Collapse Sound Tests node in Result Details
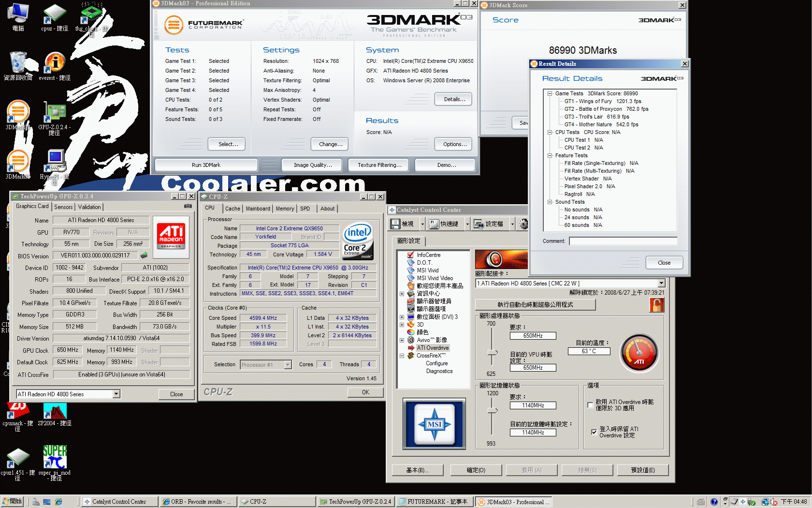812x508 pixels. coord(550,202)
